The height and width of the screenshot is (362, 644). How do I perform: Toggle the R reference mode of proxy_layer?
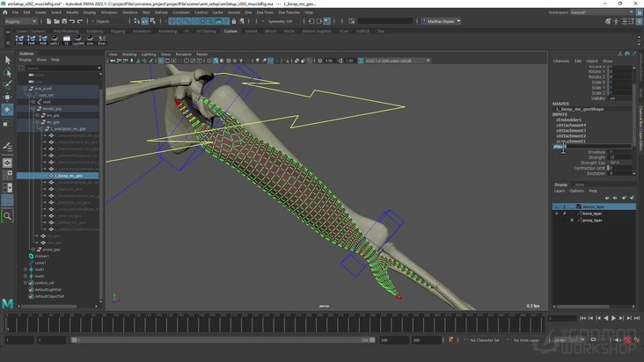[572, 221]
